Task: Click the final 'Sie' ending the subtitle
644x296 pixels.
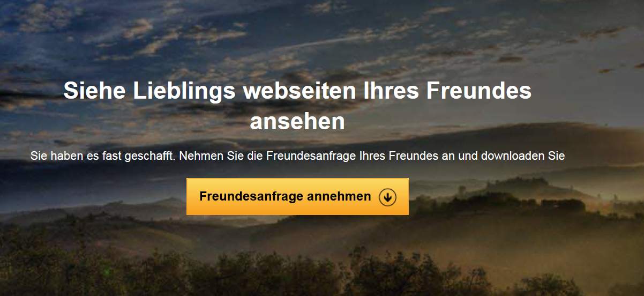Action: pyautogui.click(x=557, y=157)
